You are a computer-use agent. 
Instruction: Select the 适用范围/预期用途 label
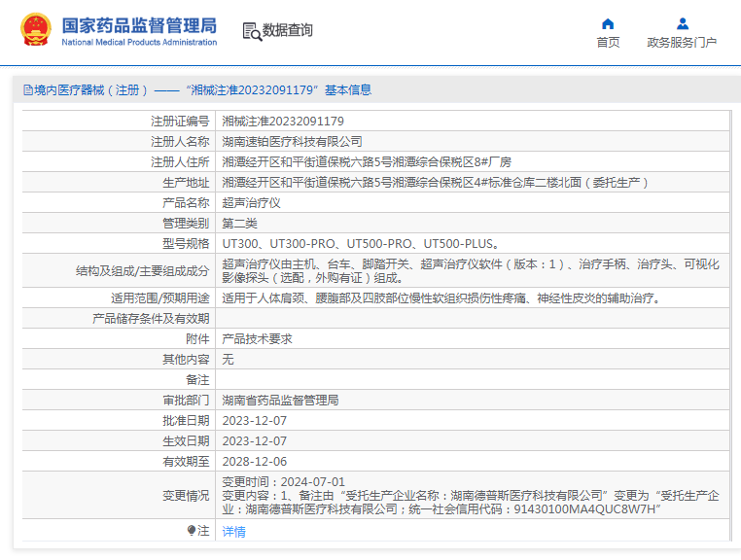coord(159,298)
